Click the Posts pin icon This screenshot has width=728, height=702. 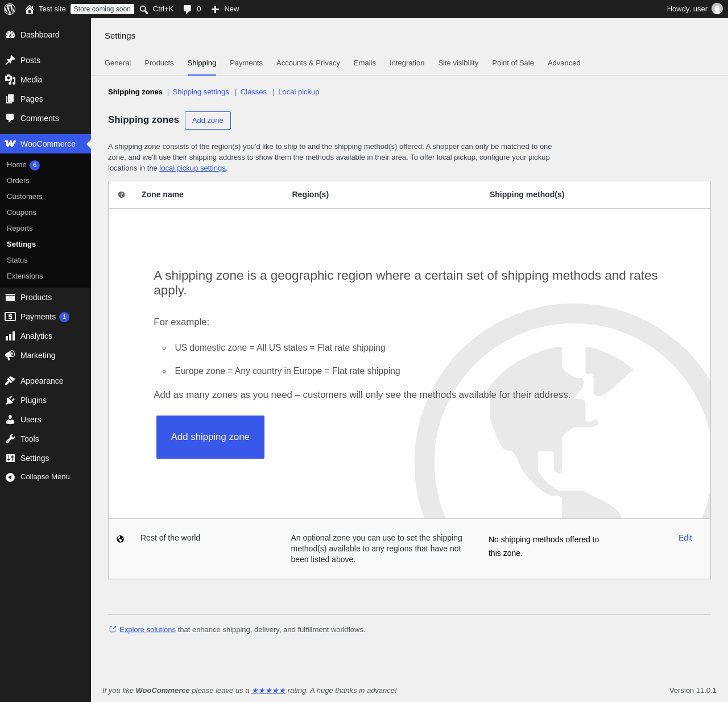(x=10, y=60)
